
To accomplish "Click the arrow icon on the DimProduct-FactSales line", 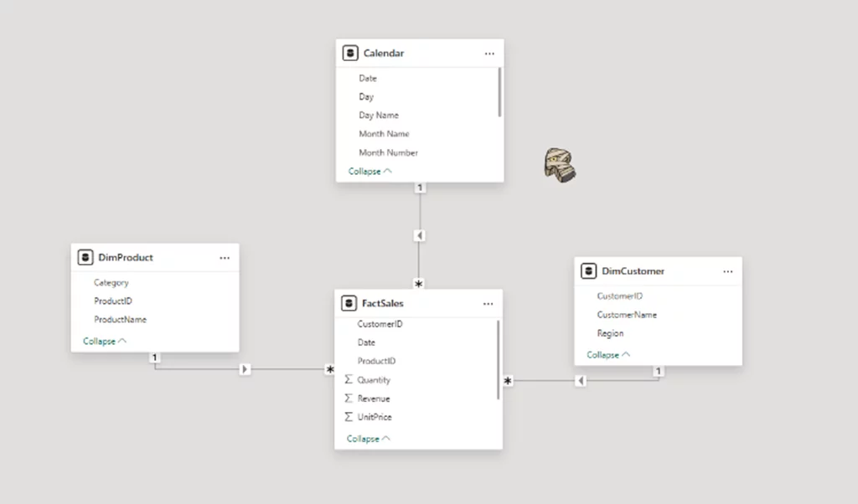I will pos(244,368).
